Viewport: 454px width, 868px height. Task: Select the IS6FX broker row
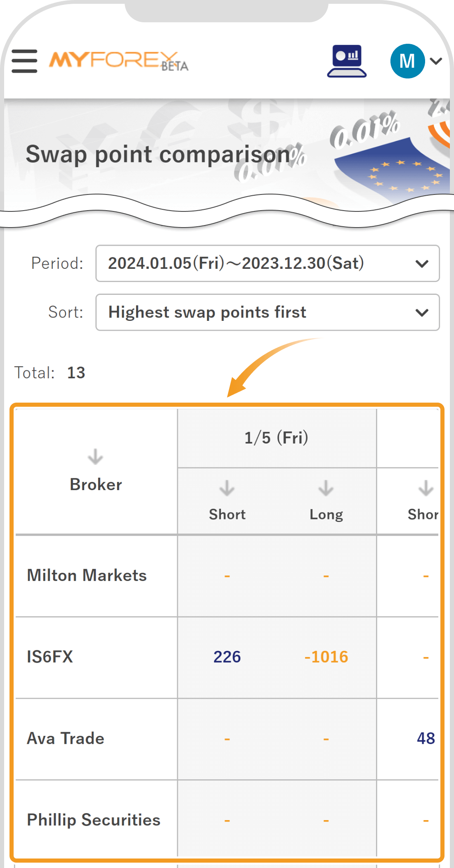coord(227,657)
